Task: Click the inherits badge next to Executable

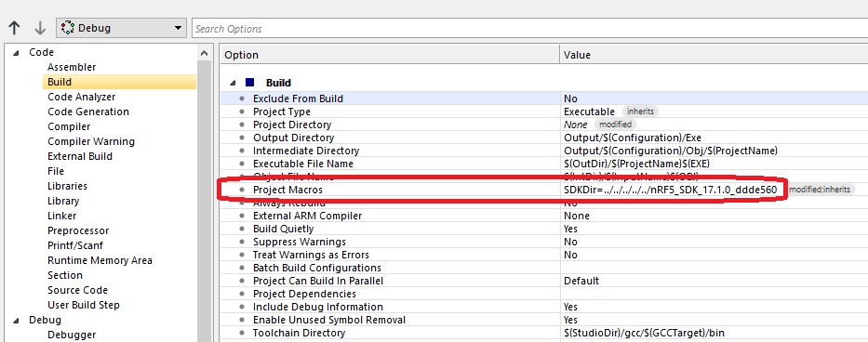Action: click(x=640, y=112)
